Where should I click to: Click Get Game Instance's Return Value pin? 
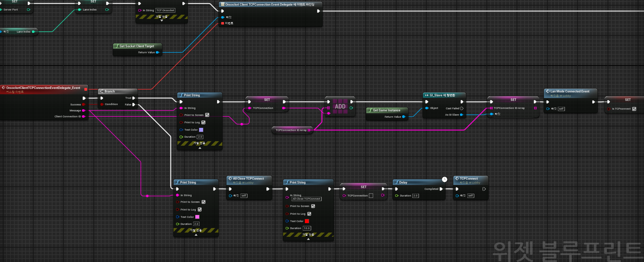tap(404, 117)
